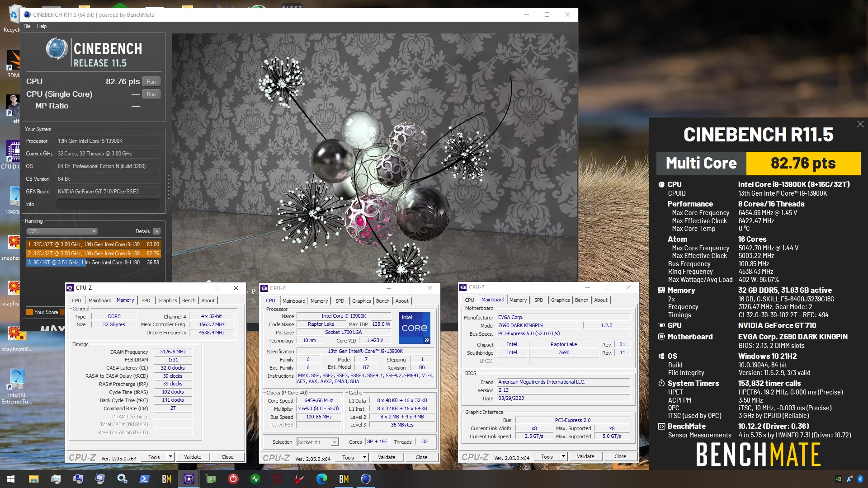The width and height of the screenshot is (868, 488).
Task: Open Microsoft Edge from the taskbar
Action: point(321,479)
